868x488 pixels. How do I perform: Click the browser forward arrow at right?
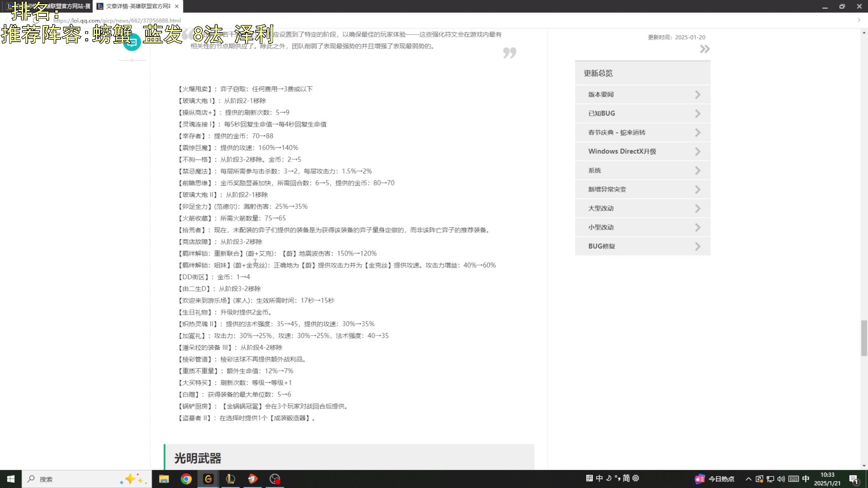(x=859, y=20)
